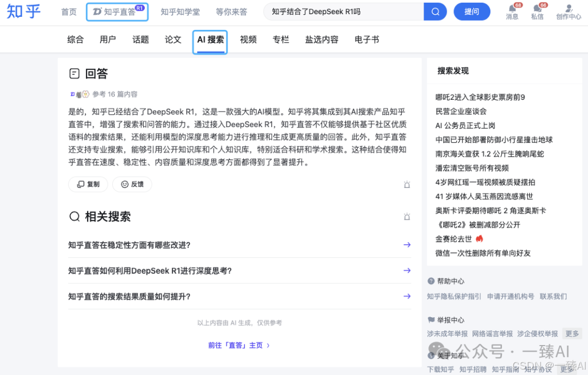This screenshot has height=375, width=588.
Task: Open 下载知乎 footer link
Action: click(440, 370)
